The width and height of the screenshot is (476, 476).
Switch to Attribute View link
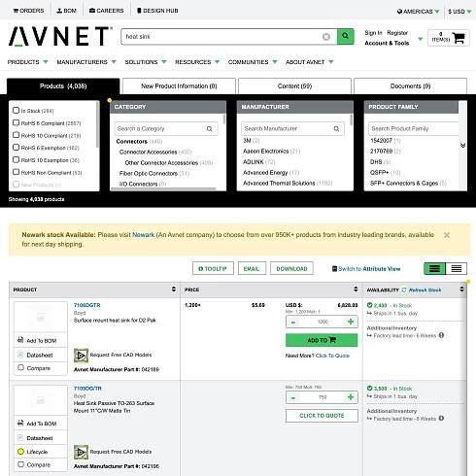point(366,269)
